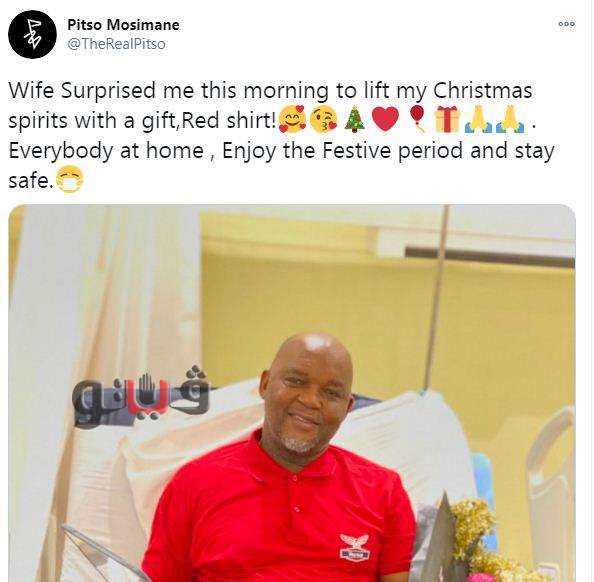Click the Christmas tree emoji

355,119
